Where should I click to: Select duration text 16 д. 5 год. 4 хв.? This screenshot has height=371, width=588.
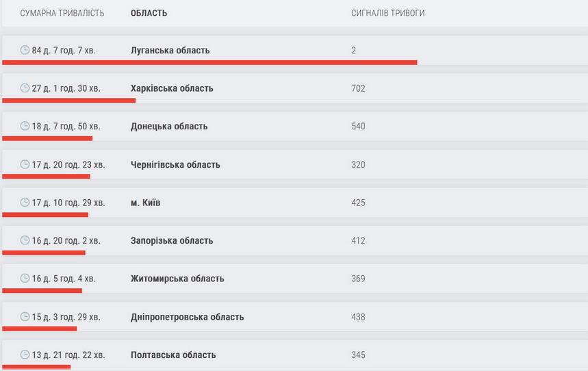click(64, 279)
